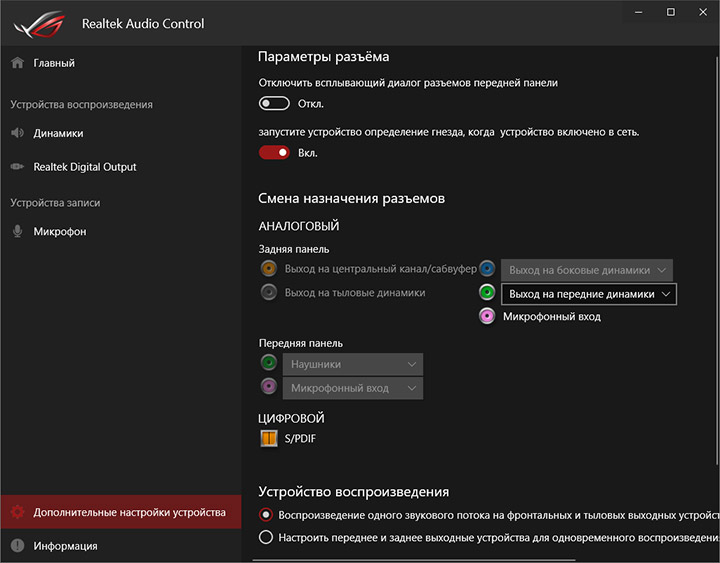Open the Информация section

(x=65, y=546)
